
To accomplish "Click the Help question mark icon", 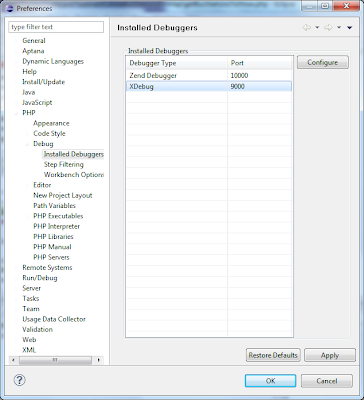I will pyautogui.click(x=20, y=380).
